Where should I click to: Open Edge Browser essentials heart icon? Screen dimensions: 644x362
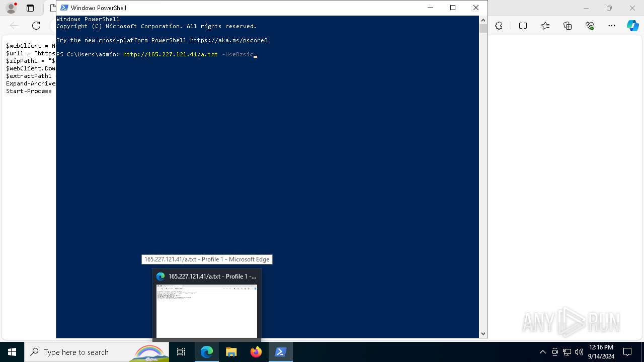click(x=590, y=26)
